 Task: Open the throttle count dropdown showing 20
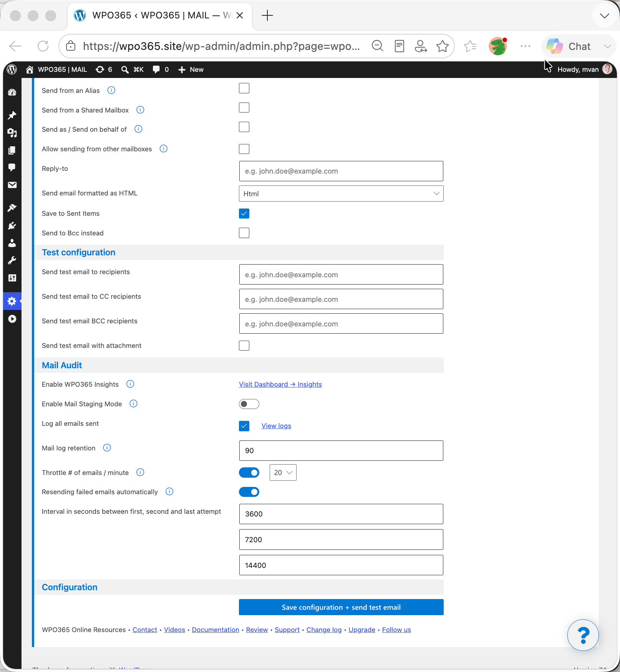283,473
